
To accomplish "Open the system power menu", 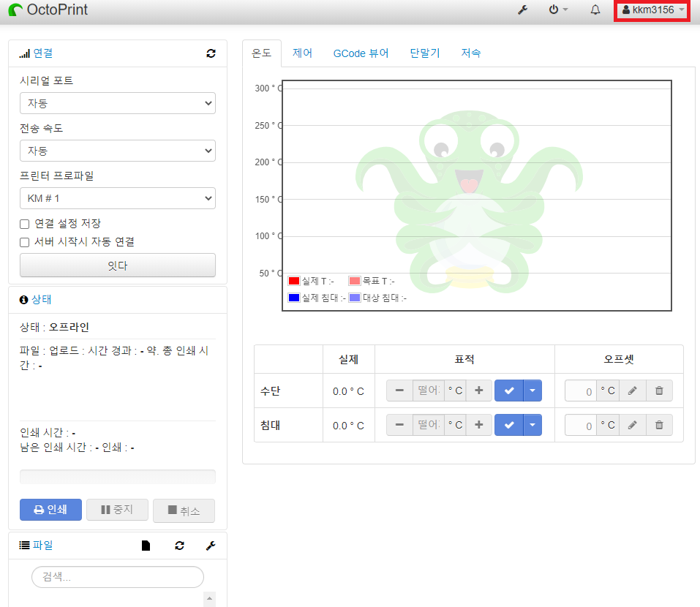I will (558, 10).
